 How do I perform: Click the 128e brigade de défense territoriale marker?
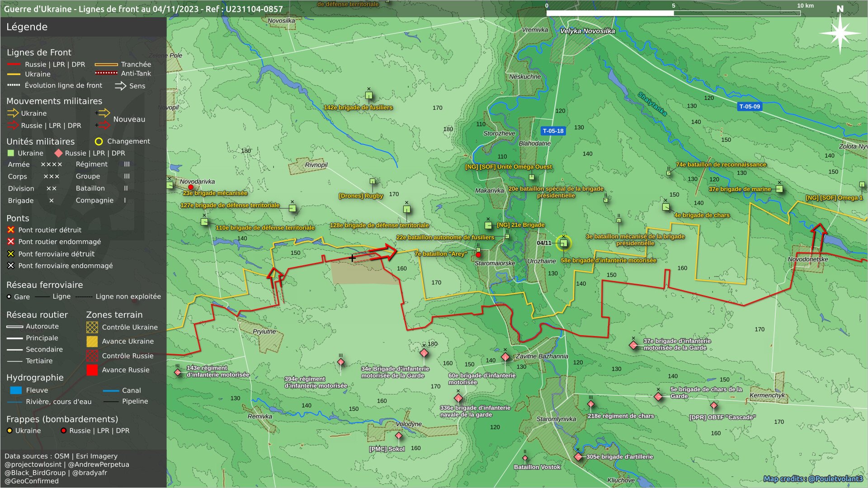pyautogui.click(x=407, y=209)
